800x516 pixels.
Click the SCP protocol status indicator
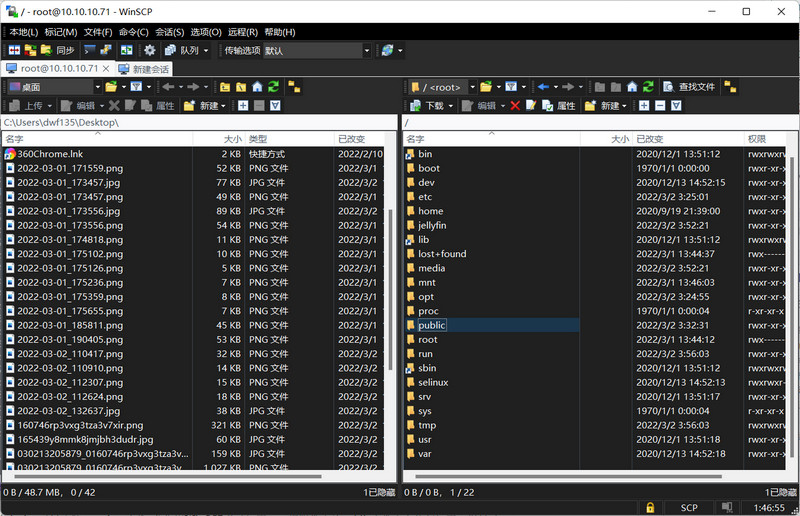tap(688, 507)
